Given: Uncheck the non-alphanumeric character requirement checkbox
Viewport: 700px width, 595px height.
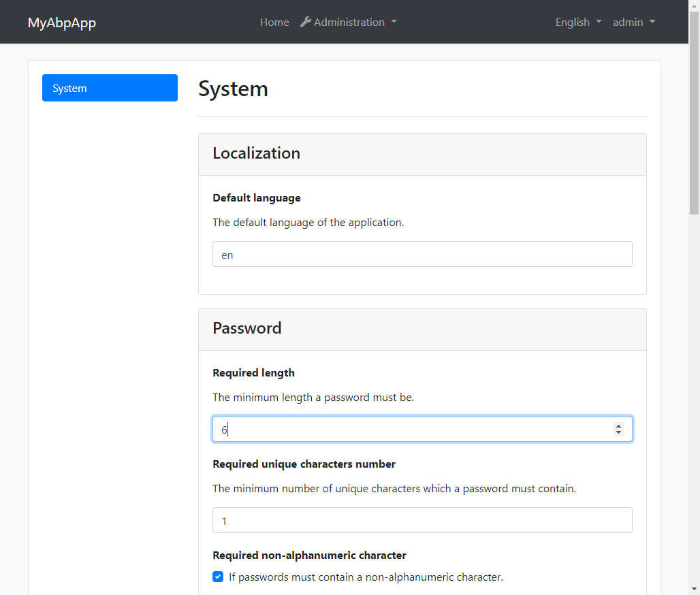Looking at the screenshot, I should 217,577.
